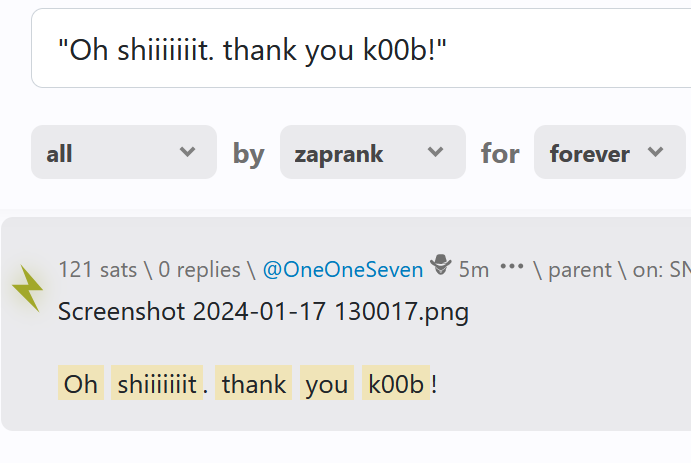Image resolution: width=691 pixels, height=463 pixels.
Task: Click the highlighted word "shiiiiiiit" in comment
Action: 156,384
